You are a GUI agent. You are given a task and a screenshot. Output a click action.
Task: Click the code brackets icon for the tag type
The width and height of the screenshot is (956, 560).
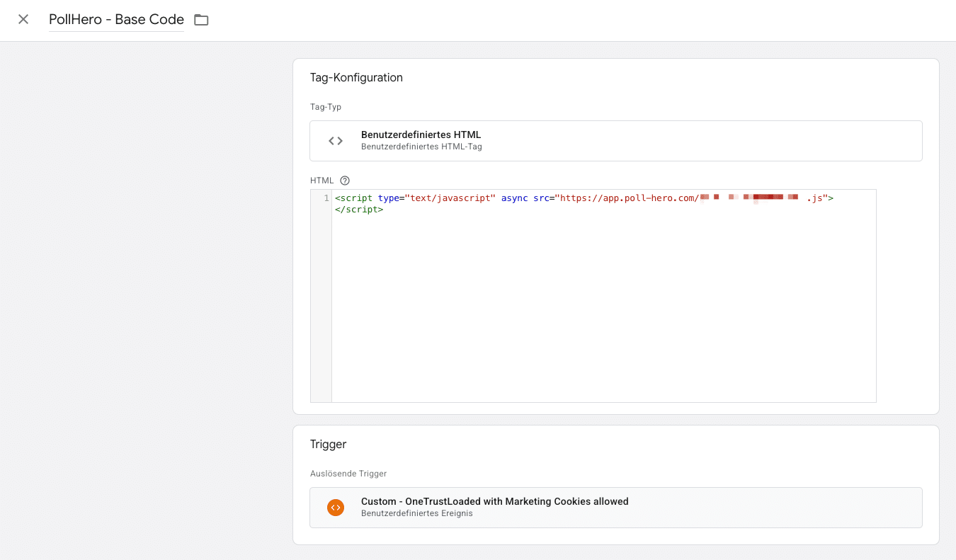(336, 141)
